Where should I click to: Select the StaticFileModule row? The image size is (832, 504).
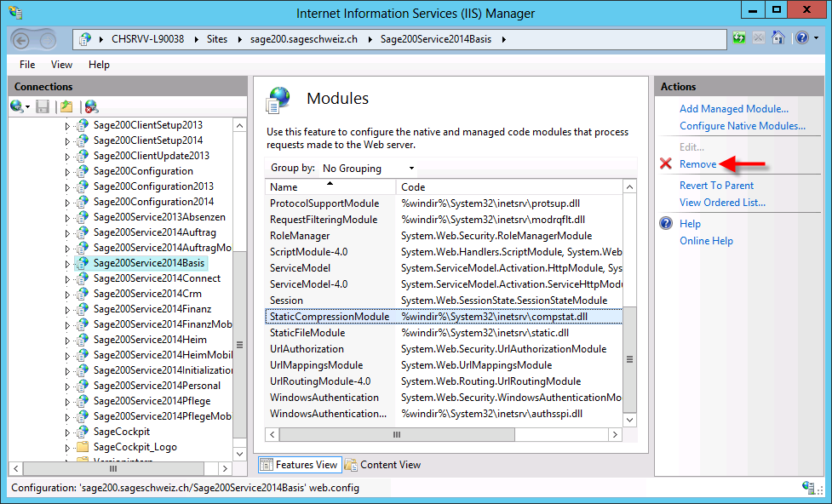click(x=444, y=333)
